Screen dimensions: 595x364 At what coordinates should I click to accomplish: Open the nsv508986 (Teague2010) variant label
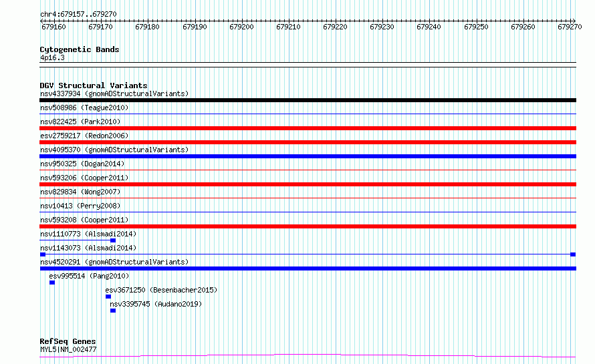tap(84, 108)
